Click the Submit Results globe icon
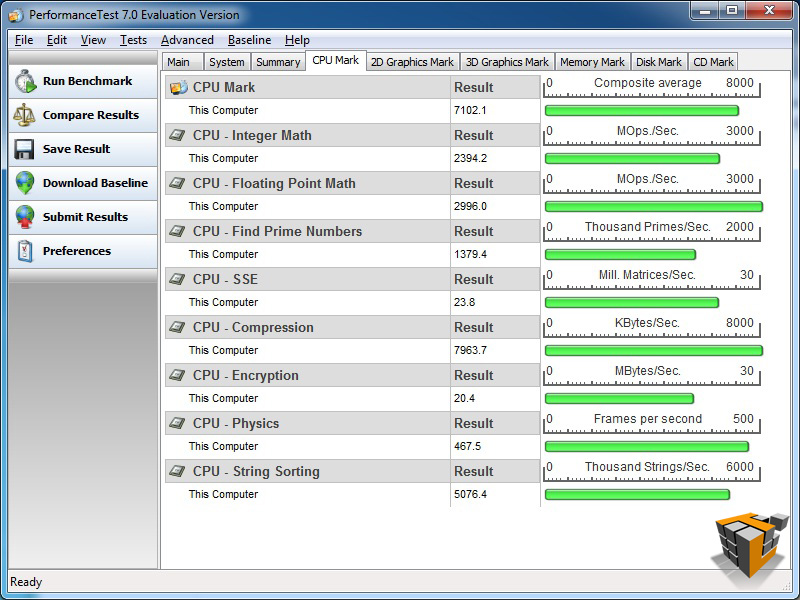The width and height of the screenshot is (800, 600). pyautogui.click(x=24, y=217)
